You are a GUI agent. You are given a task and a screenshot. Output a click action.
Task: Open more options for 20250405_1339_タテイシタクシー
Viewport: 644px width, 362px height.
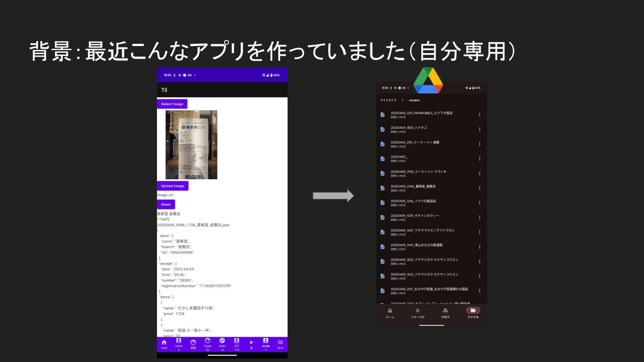point(479,217)
